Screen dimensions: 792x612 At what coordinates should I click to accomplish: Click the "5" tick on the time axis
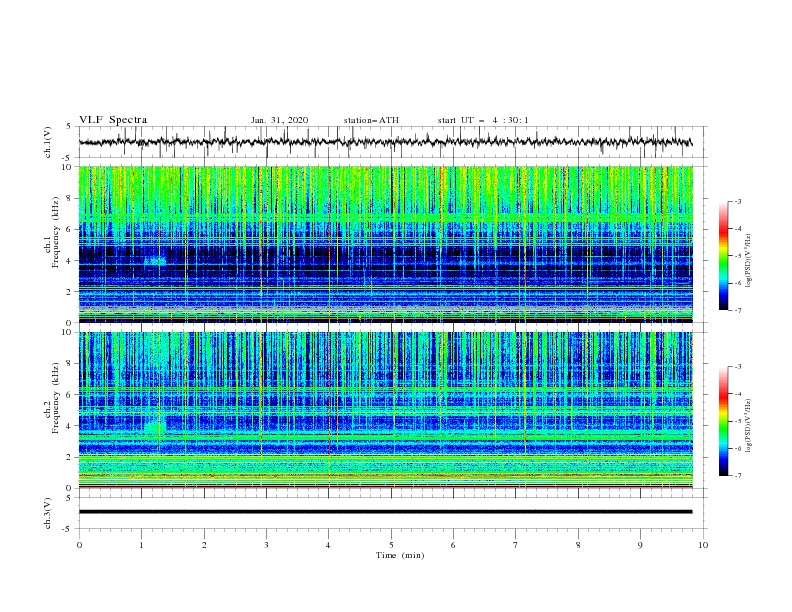click(x=391, y=545)
